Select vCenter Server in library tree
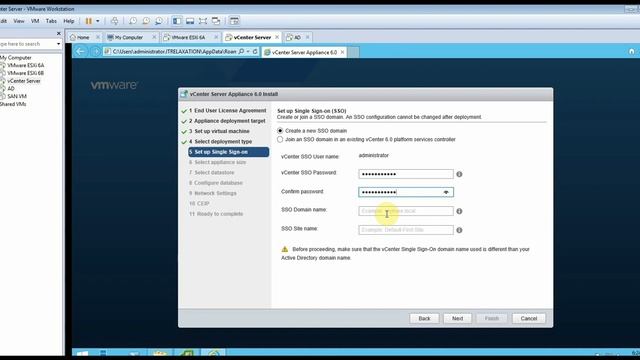640x360 pixels. tap(24, 81)
